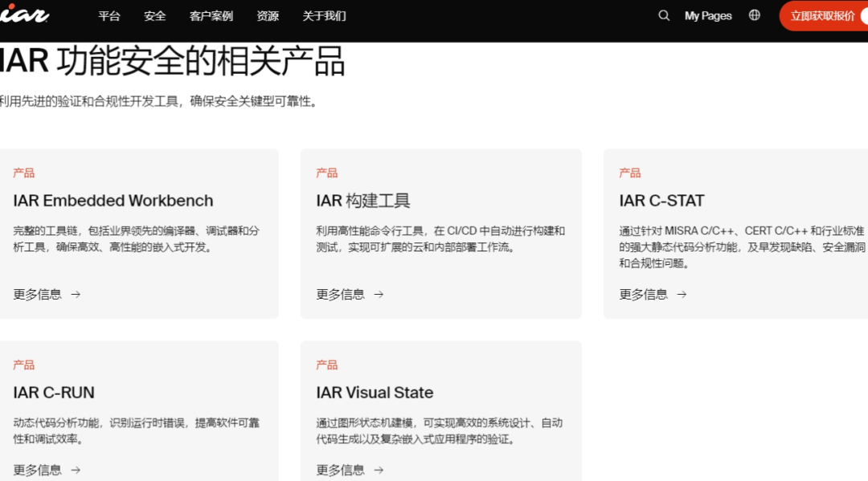Click the description starting 动态代码分析功能

136,430
